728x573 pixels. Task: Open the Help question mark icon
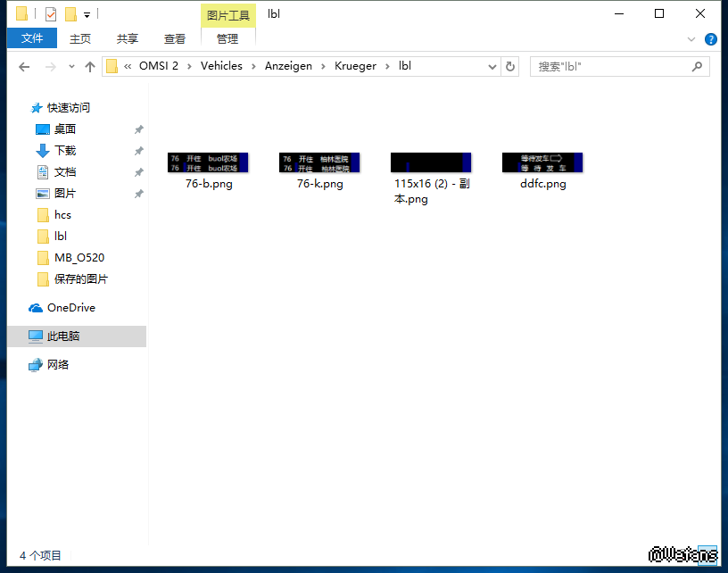pos(710,39)
